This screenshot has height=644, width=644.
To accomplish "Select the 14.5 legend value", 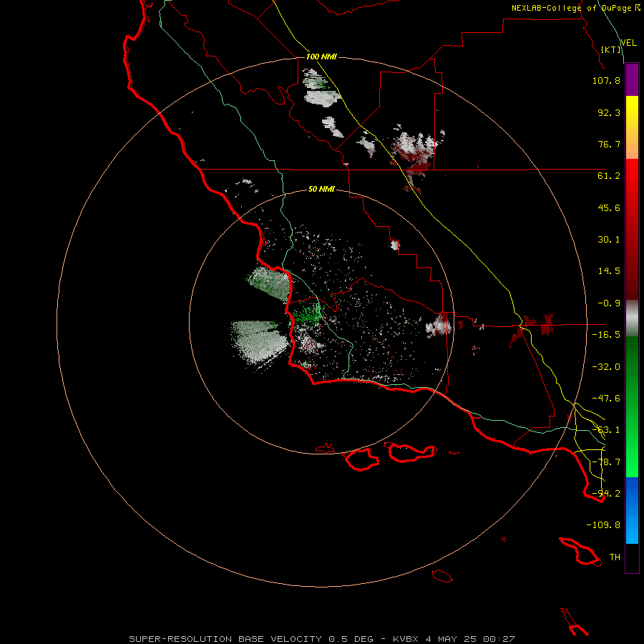I will pos(609,271).
